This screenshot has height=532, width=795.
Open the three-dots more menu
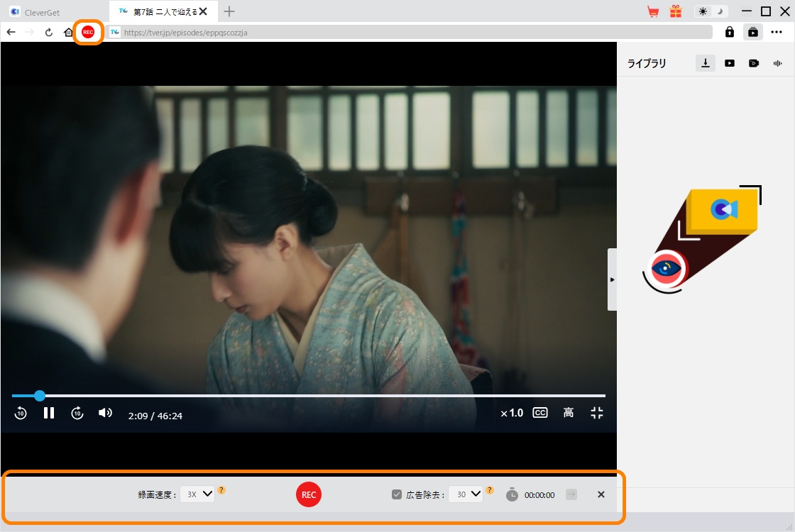(777, 33)
